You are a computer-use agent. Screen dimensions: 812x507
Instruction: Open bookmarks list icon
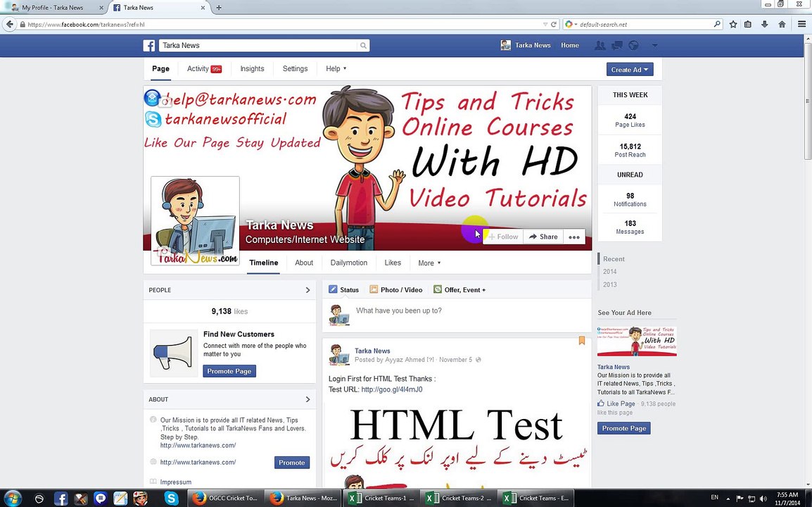point(748,25)
